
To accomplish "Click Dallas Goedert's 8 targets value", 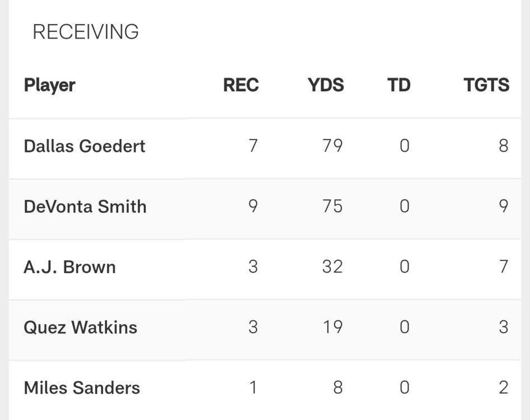I will pyautogui.click(x=503, y=146).
